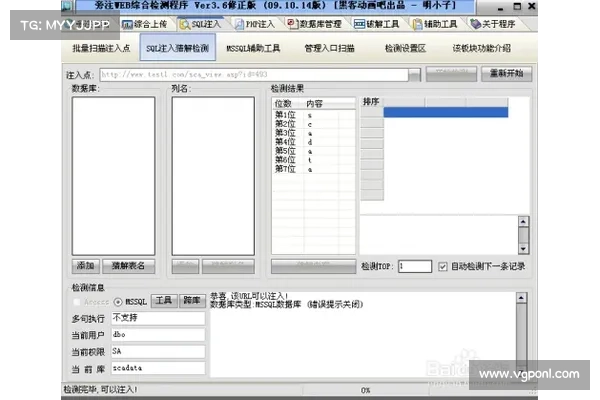The image size is (600, 400).
Task: Click results box scrollbar down arrow
Action: pos(523,249)
